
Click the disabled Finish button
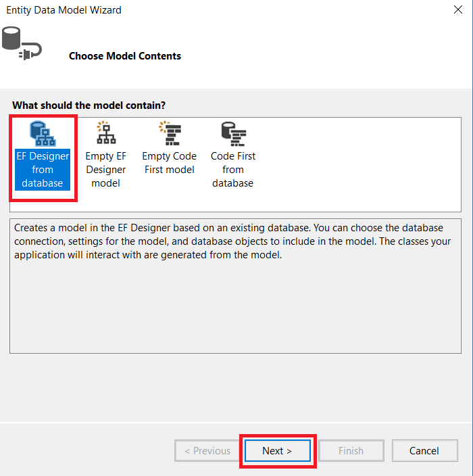tap(351, 451)
